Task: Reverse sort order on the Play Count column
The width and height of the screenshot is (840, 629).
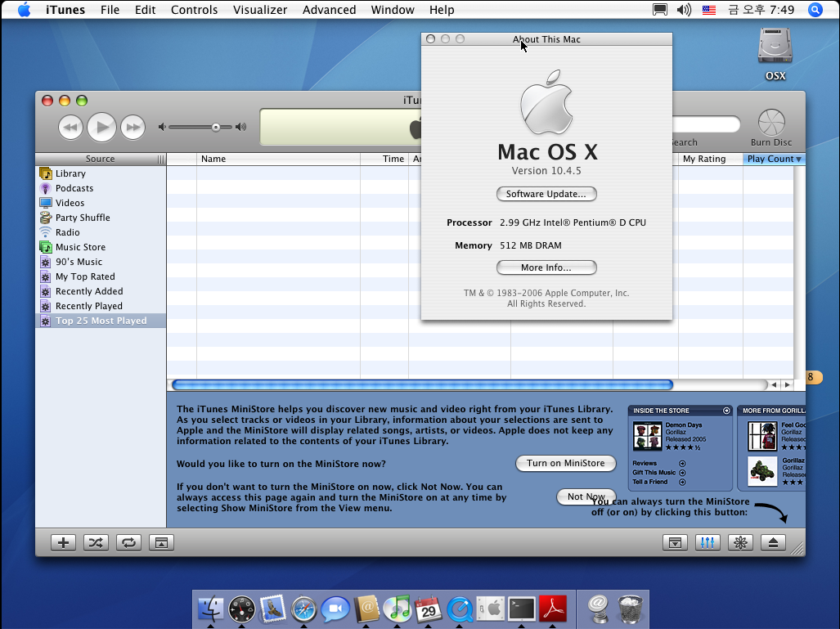Action: point(774,159)
